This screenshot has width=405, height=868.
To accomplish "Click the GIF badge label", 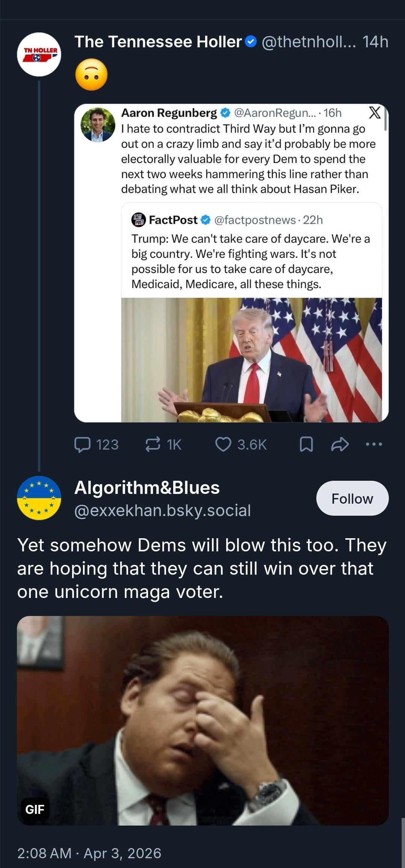I will point(35,809).
